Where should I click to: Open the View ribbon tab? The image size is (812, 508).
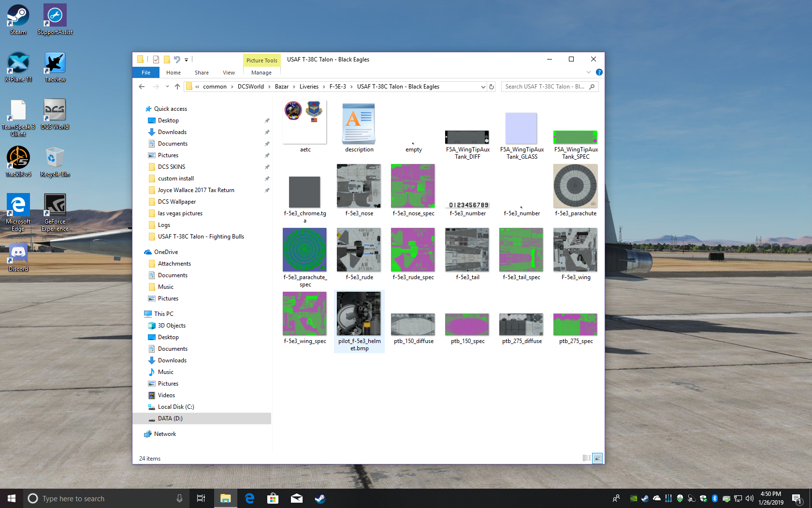(x=229, y=73)
